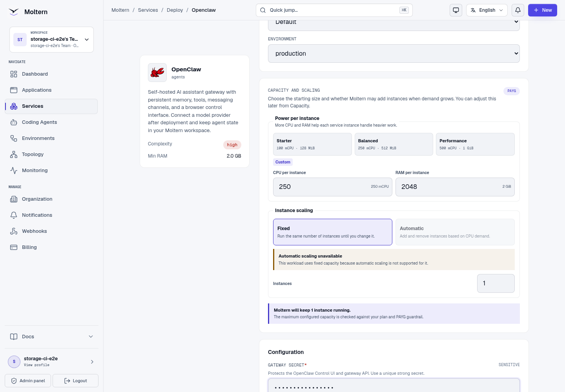
Task: Select the Starter power preset
Action: pos(312,144)
